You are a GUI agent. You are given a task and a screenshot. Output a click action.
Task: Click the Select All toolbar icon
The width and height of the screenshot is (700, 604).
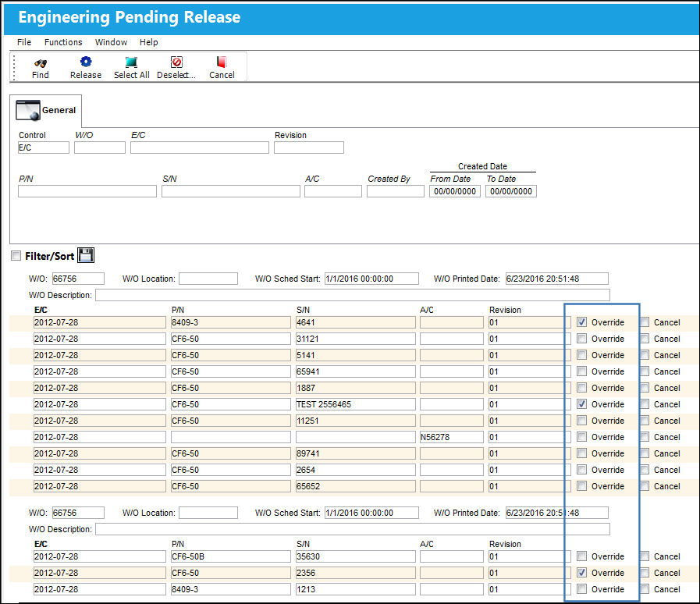click(x=131, y=62)
